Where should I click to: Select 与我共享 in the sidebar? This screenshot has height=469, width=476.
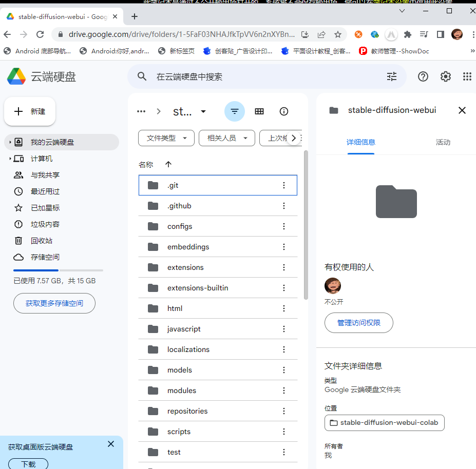coord(45,175)
